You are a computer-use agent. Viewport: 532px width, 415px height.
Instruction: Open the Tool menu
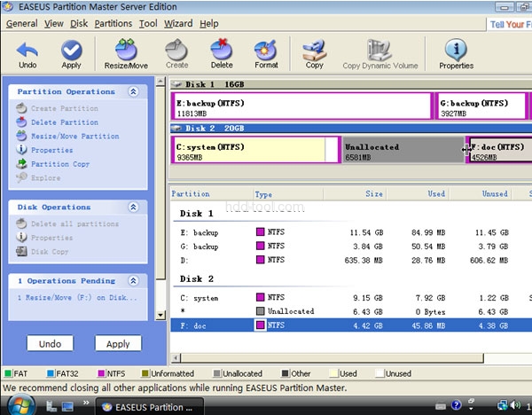coord(148,24)
